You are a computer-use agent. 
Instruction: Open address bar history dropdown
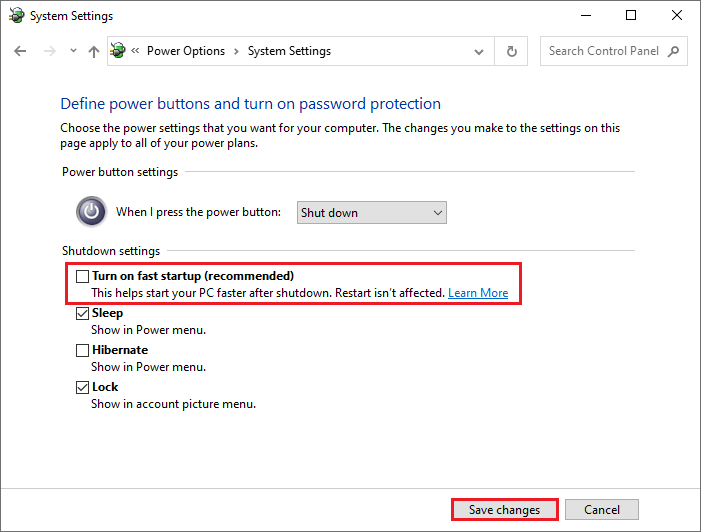coord(479,52)
